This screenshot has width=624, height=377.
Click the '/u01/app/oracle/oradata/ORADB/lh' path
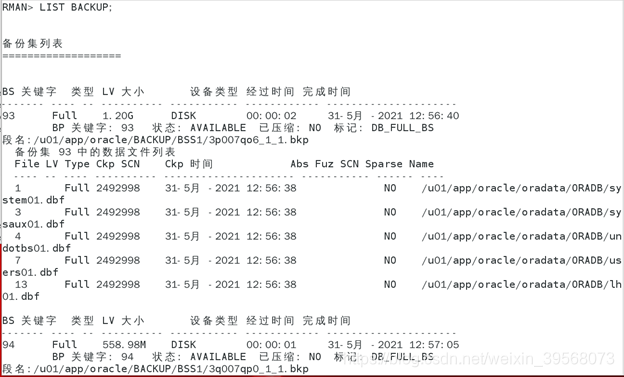click(x=522, y=285)
